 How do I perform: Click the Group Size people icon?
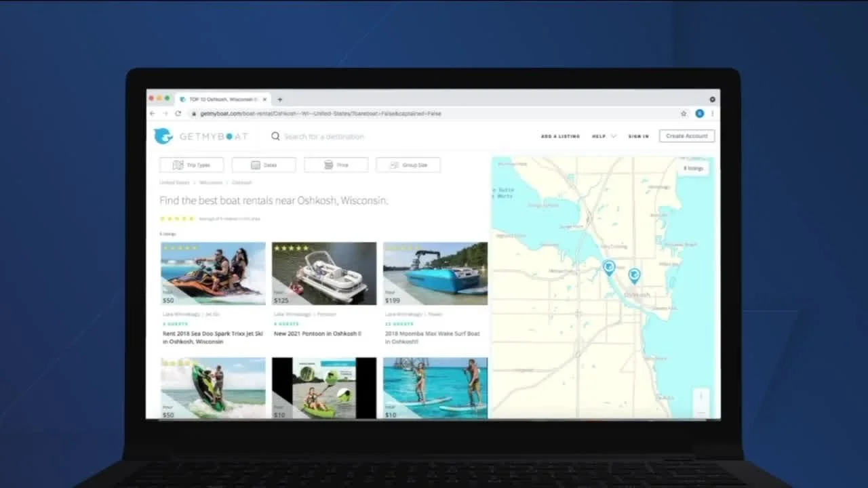coord(392,165)
